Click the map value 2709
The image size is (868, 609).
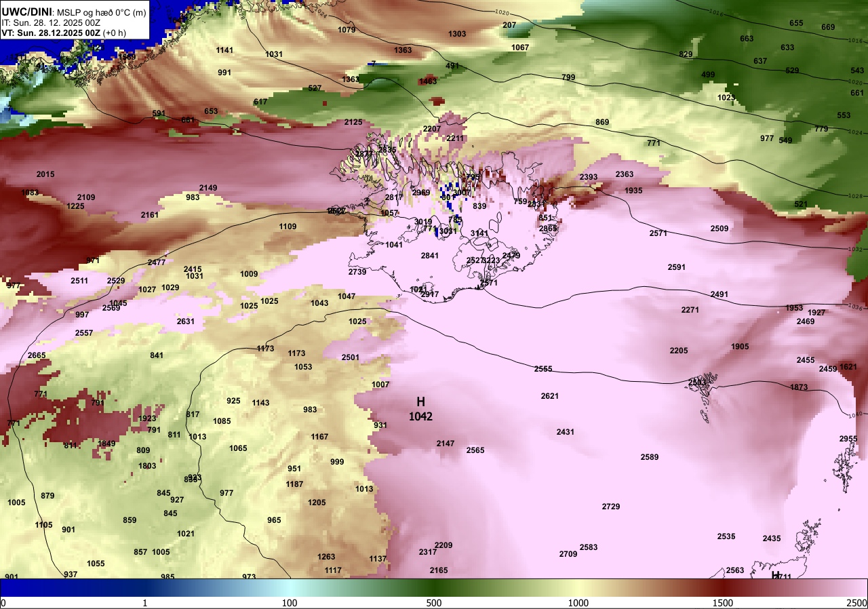coord(568,554)
